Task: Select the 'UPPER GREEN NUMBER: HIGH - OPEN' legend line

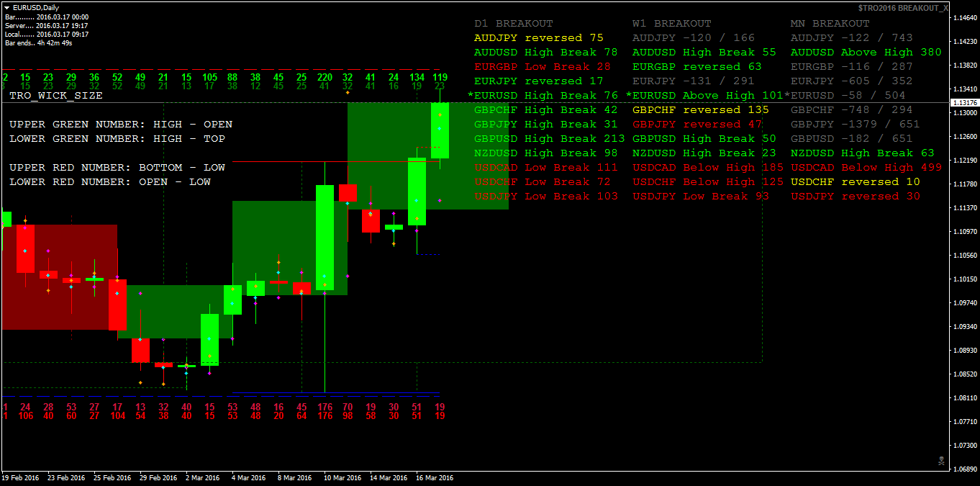Action: tap(121, 125)
